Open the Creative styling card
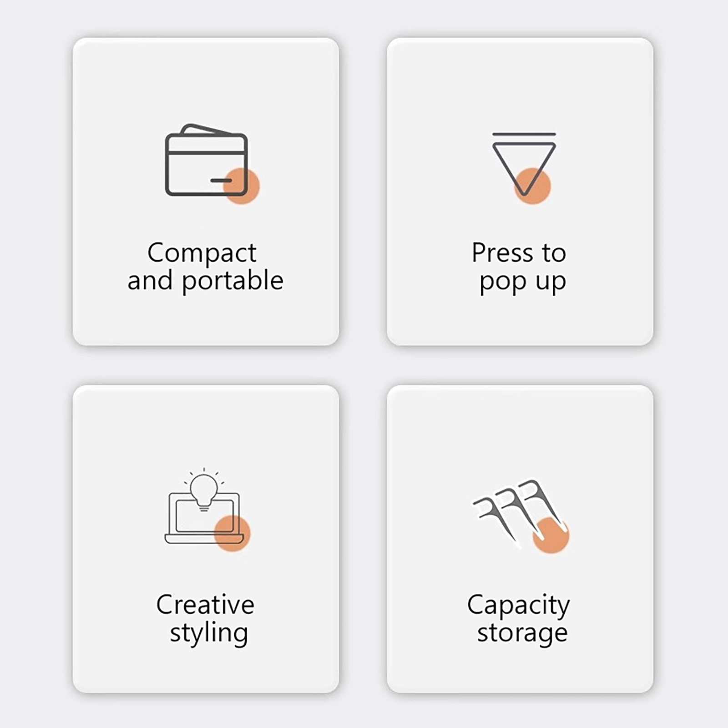The image size is (728, 728). pyautogui.click(x=206, y=539)
